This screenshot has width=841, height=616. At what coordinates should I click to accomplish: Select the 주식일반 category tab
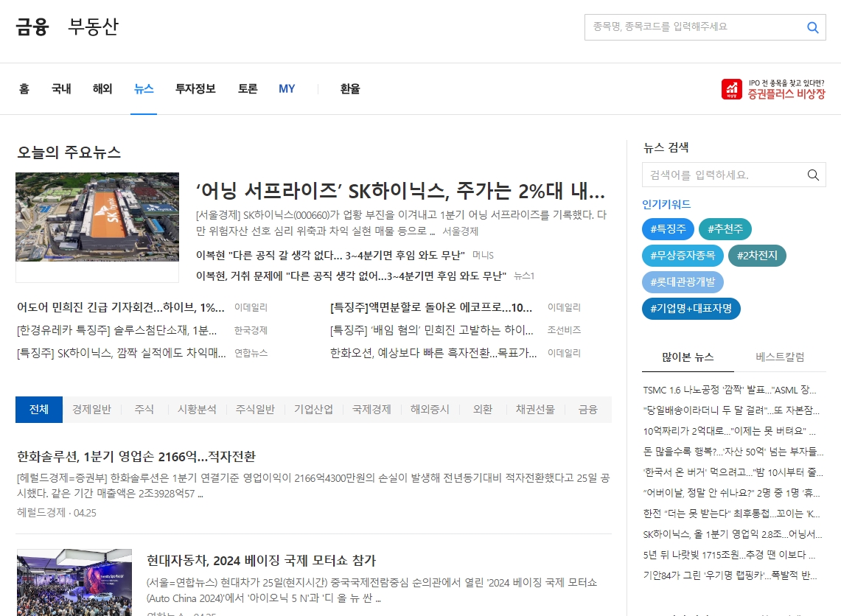[255, 410]
